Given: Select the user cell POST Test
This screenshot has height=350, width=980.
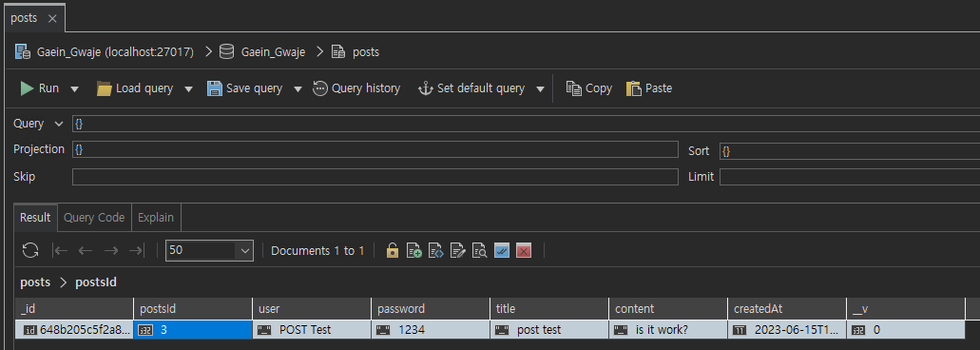Looking at the screenshot, I should [x=311, y=329].
